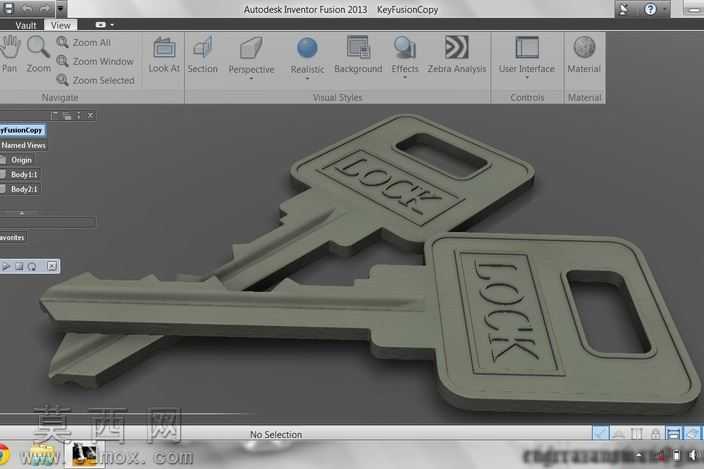This screenshot has height=469, width=704.
Task: Toggle first status bar button with checkmark
Action: tap(600, 433)
